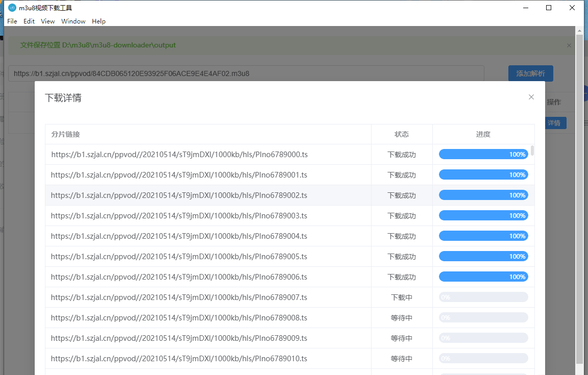
Task: Open the File menu
Action: coord(12,21)
